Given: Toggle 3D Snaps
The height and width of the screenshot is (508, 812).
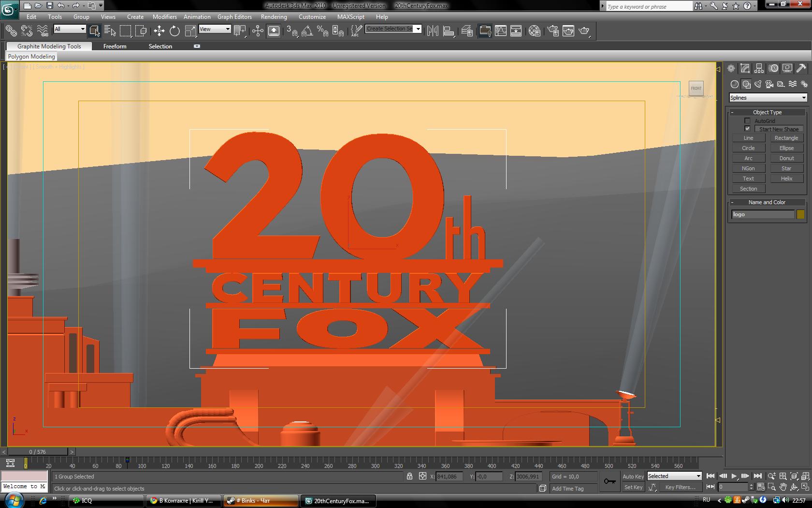Looking at the screenshot, I should click(x=292, y=31).
